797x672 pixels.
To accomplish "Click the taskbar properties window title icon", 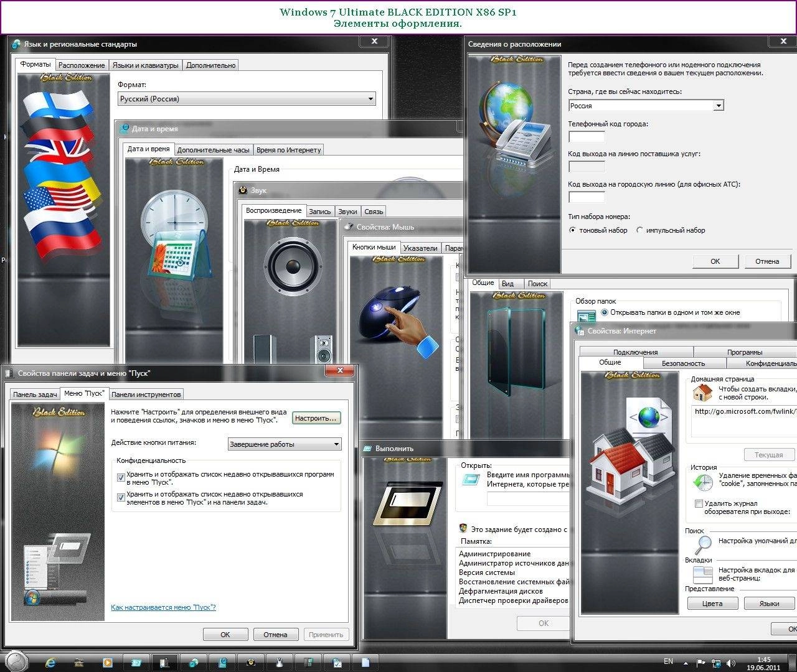I will (9, 373).
